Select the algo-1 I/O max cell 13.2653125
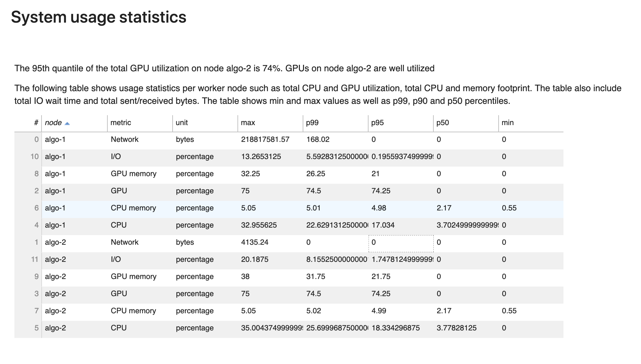The width and height of the screenshot is (641, 364). (261, 156)
